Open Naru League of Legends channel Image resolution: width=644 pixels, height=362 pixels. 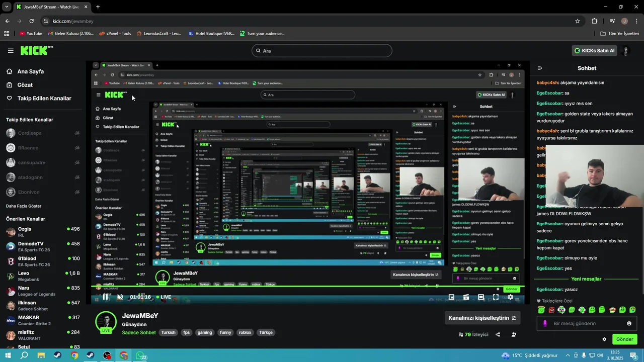coord(43,291)
